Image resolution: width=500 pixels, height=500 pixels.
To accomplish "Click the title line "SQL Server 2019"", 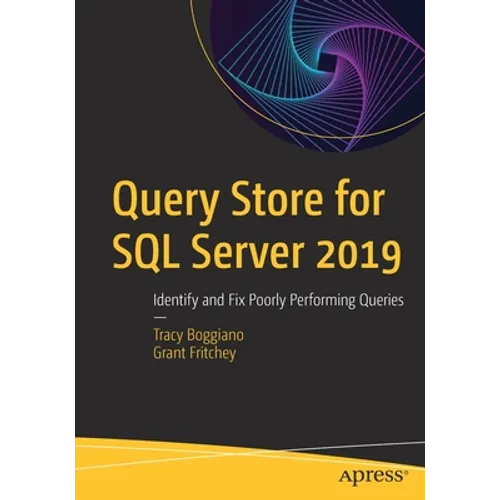I will click(x=257, y=254).
